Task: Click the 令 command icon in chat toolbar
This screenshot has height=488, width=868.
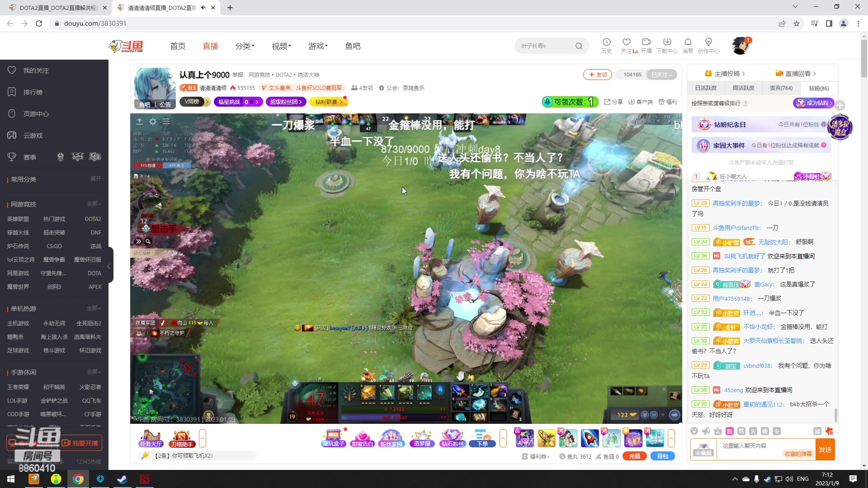Action: pos(776,431)
